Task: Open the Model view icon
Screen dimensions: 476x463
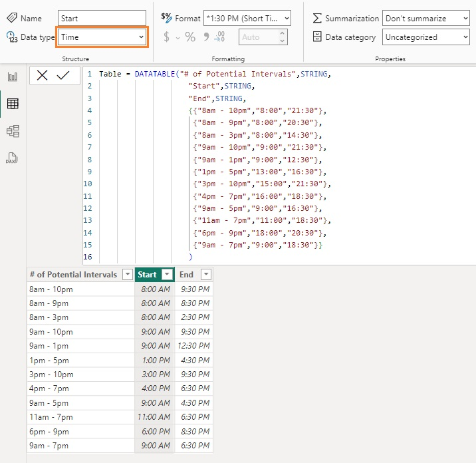Action: (13, 131)
